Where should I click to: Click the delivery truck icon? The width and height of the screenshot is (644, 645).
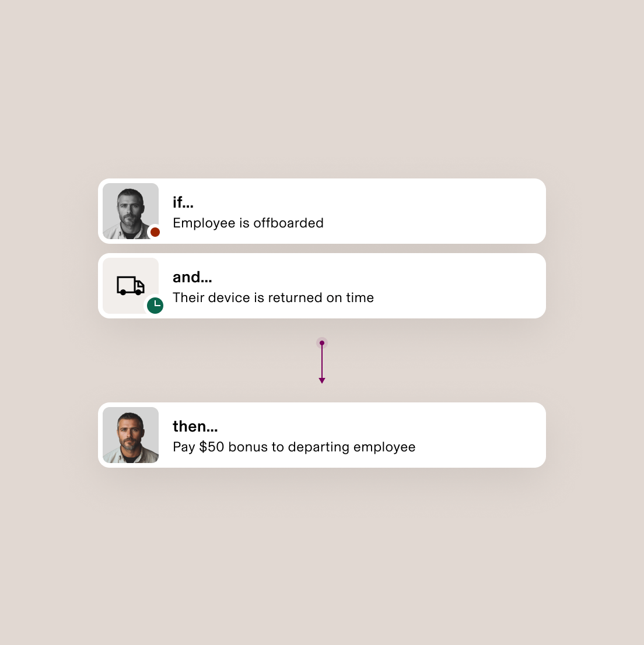129,285
